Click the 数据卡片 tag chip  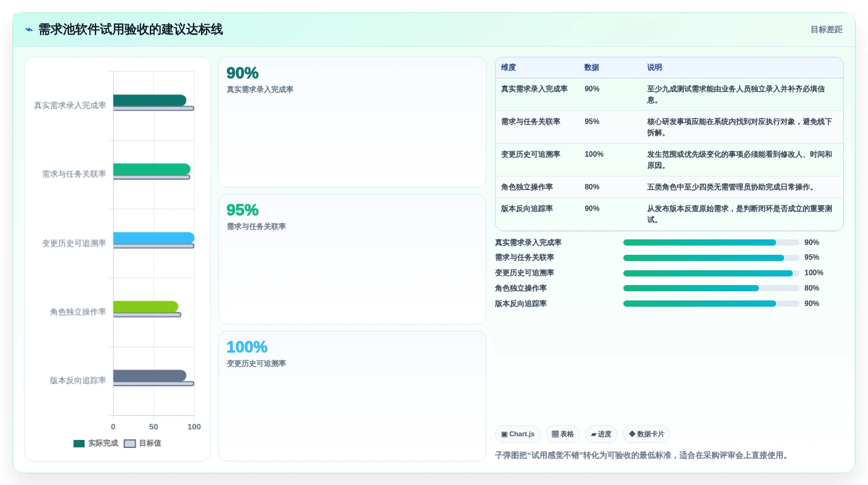(647, 434)
